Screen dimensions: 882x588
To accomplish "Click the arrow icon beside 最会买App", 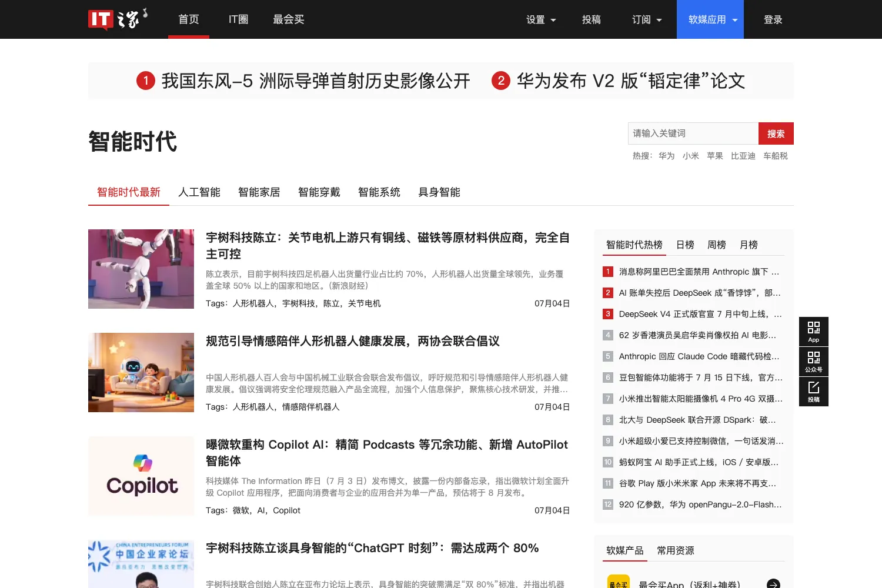I will click(x=774, y=584).
